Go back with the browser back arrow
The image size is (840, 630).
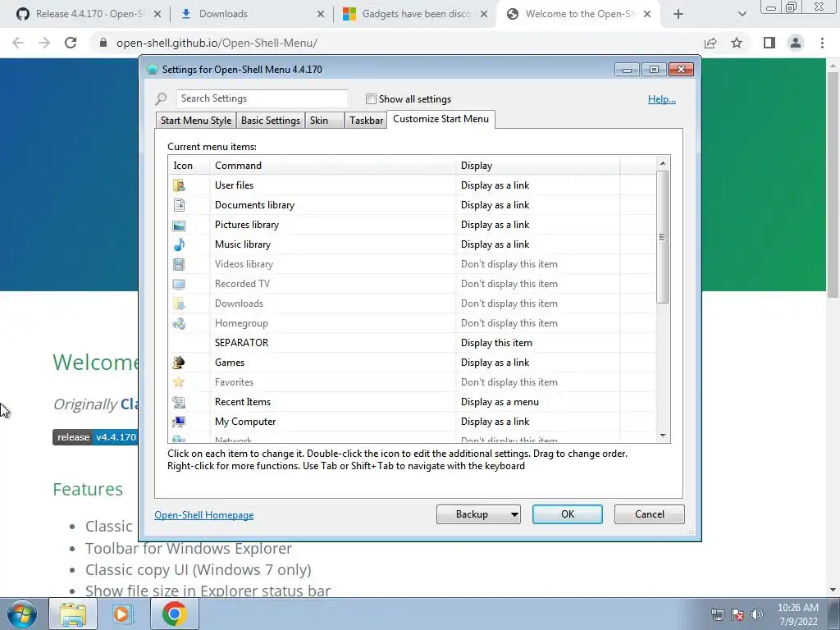click(x=18, y=43)
